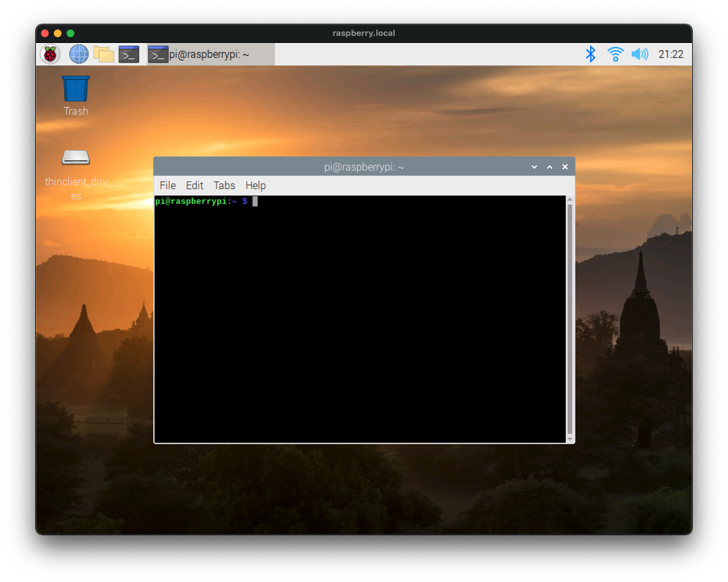Click the clock showing 21:22
This screenshot has height=582, width=728.
[x=671, y=54]
